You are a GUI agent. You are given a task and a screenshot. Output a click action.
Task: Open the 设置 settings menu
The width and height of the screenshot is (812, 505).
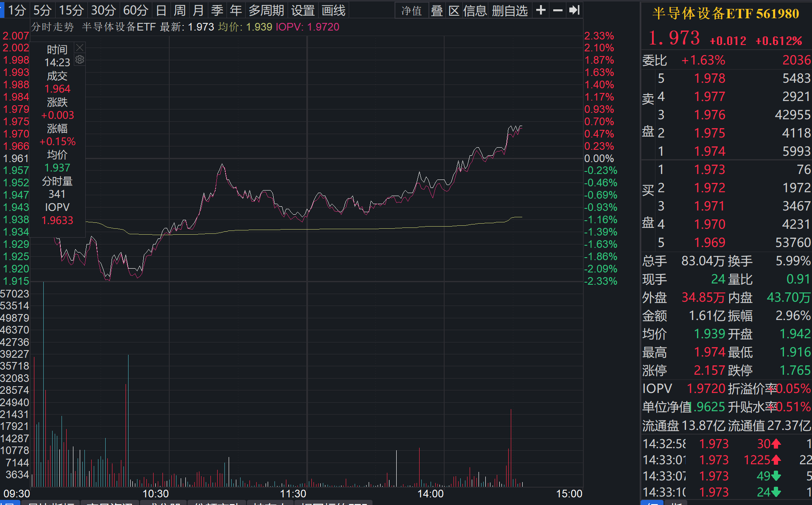pos(303,10)
